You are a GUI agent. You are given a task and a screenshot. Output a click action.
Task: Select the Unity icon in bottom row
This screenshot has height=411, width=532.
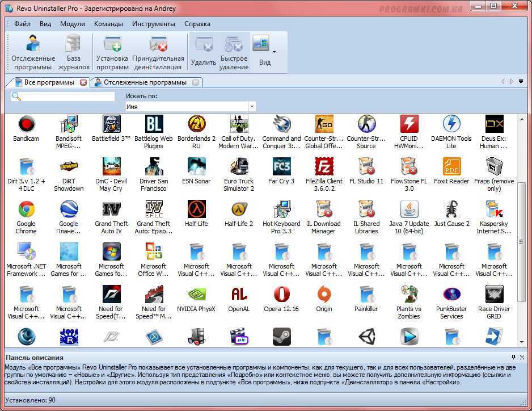pos(366,337)
